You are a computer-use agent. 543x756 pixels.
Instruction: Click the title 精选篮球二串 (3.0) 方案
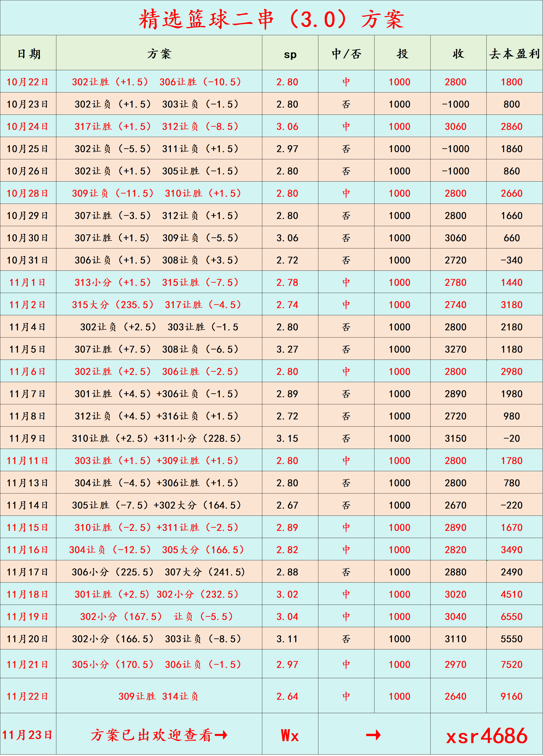[x=271, y=19]
